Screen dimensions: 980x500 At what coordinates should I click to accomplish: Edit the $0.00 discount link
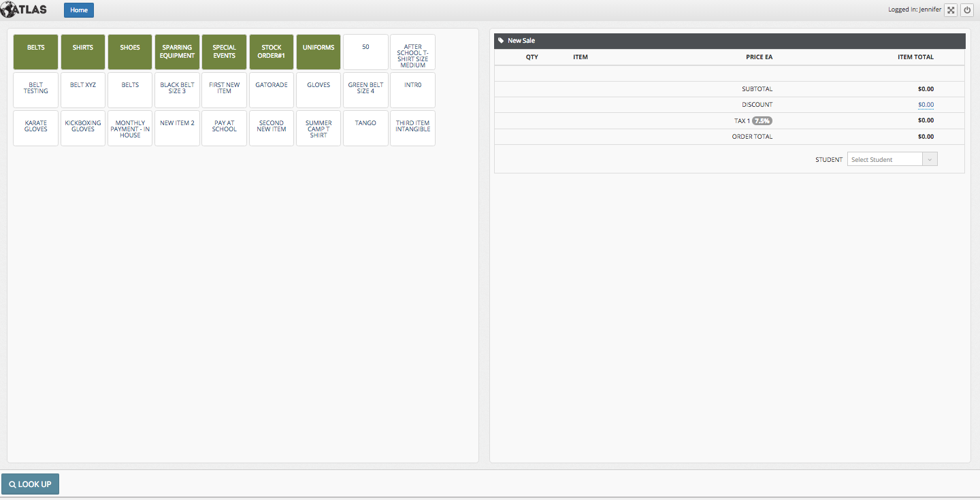click(926, 105)
